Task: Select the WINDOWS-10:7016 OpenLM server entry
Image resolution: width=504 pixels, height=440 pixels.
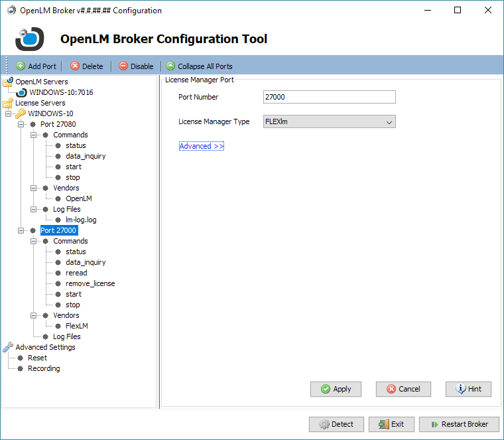Action: click(61, 92)
